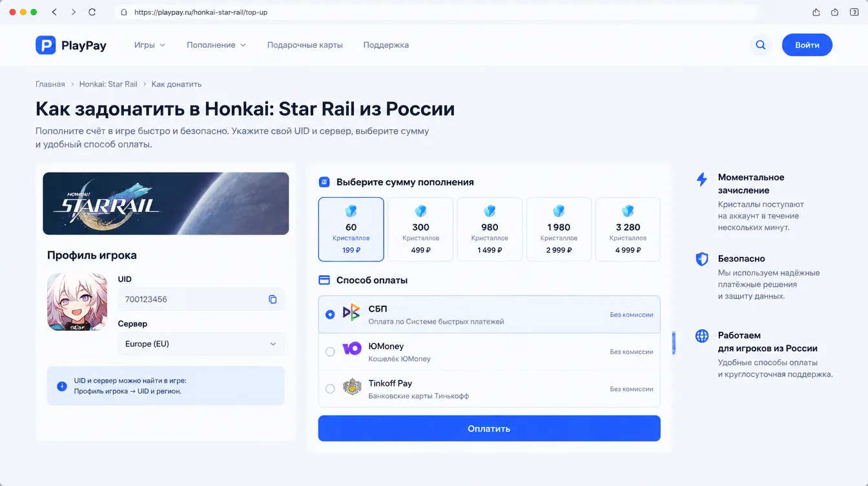Click text Оплата по Системе быстрых платежей
Image resolution: width=868 pixels, height=486 pixels.
click(x=436, y=321)
